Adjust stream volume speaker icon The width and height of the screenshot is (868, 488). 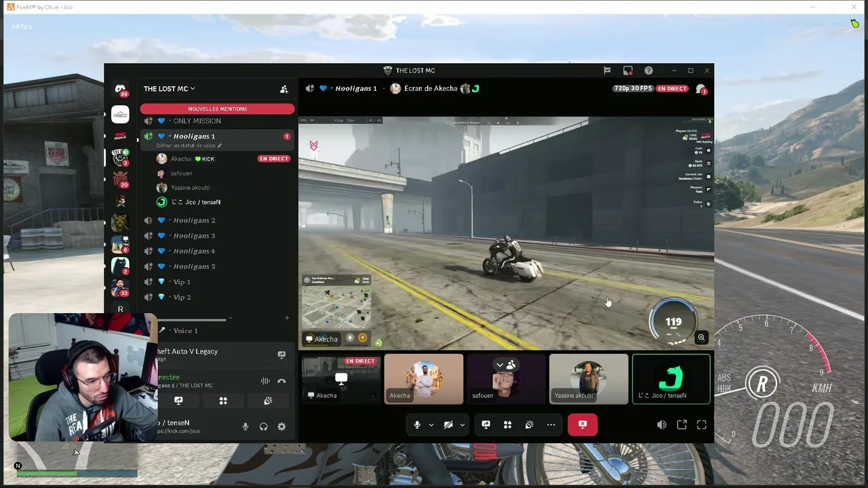(x=662, y=424)
